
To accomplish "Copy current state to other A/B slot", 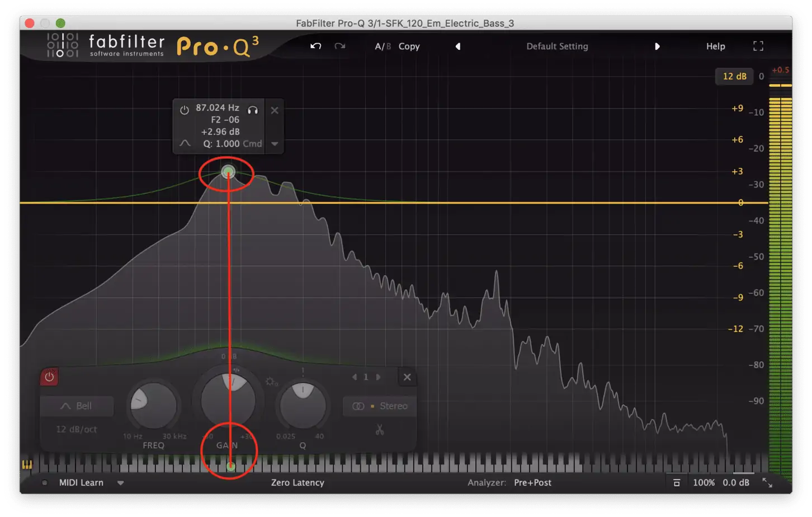I will point(409,46).
